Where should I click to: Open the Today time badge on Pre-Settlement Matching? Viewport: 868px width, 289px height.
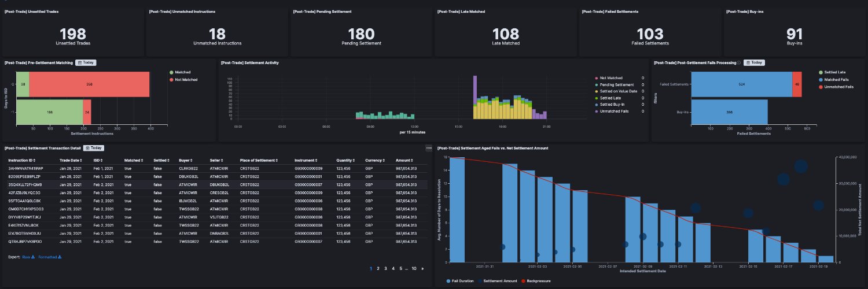click(x=86, y=62)
